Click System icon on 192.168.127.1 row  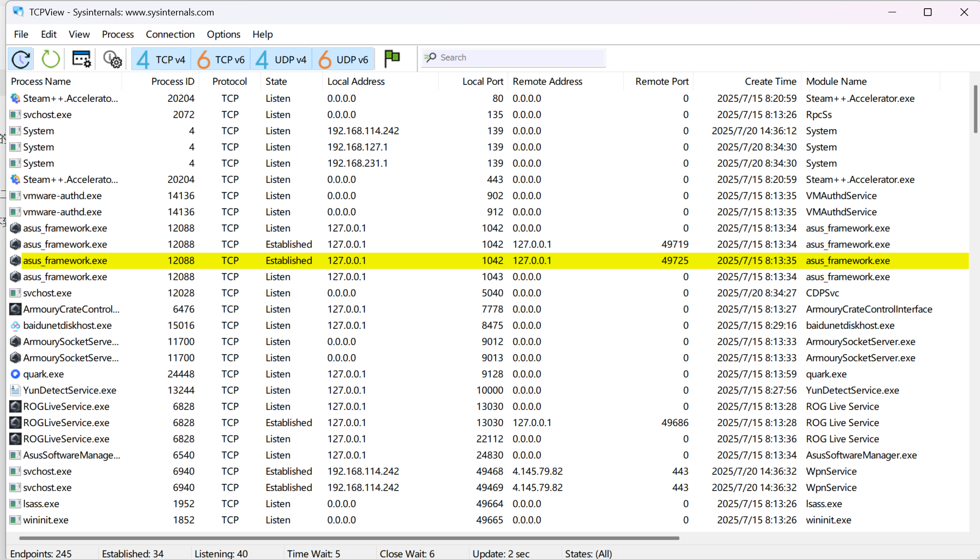[15, 147]
